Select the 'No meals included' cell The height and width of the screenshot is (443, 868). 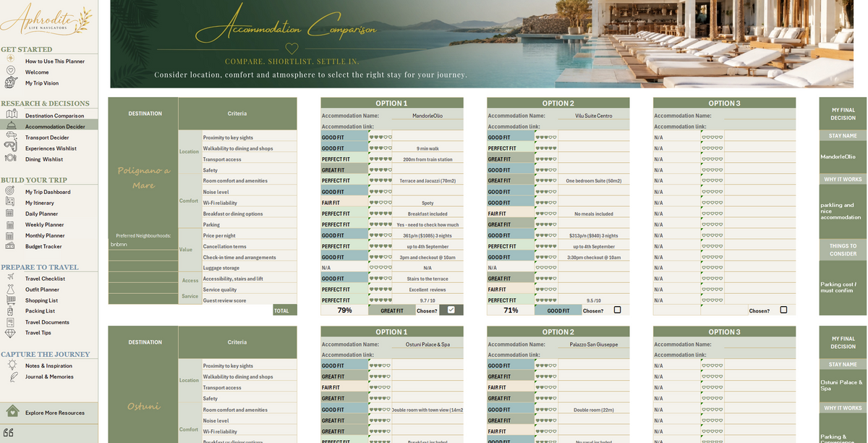point(594,214)
